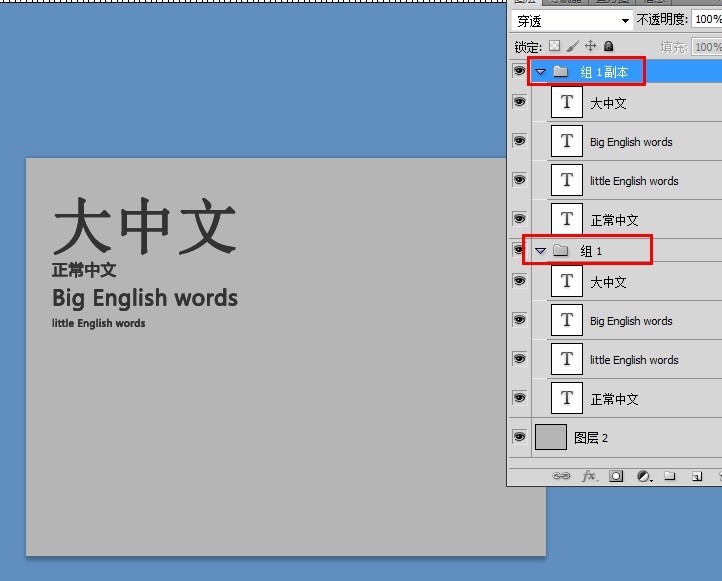Collapse the 组 1 group triangle
This screenshot has width=722, height=581.
pos(541,250)
